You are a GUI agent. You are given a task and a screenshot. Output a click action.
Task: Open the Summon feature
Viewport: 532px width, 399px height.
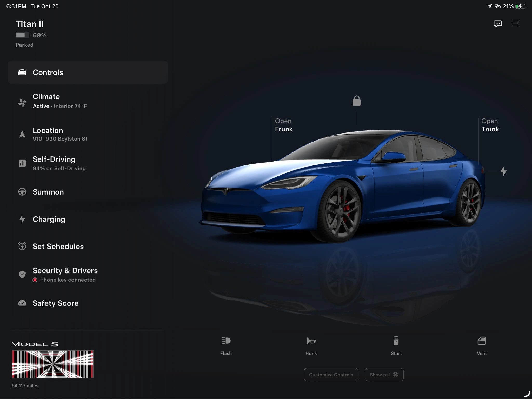click(88, 192)
